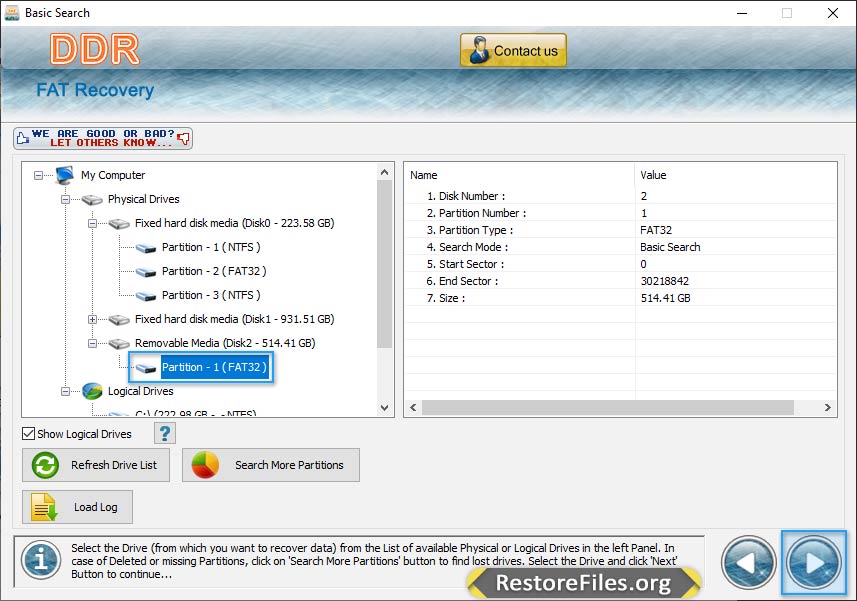Open the Contact us button
Viewport: 857px width, 601px height.
tap(513, 50)
